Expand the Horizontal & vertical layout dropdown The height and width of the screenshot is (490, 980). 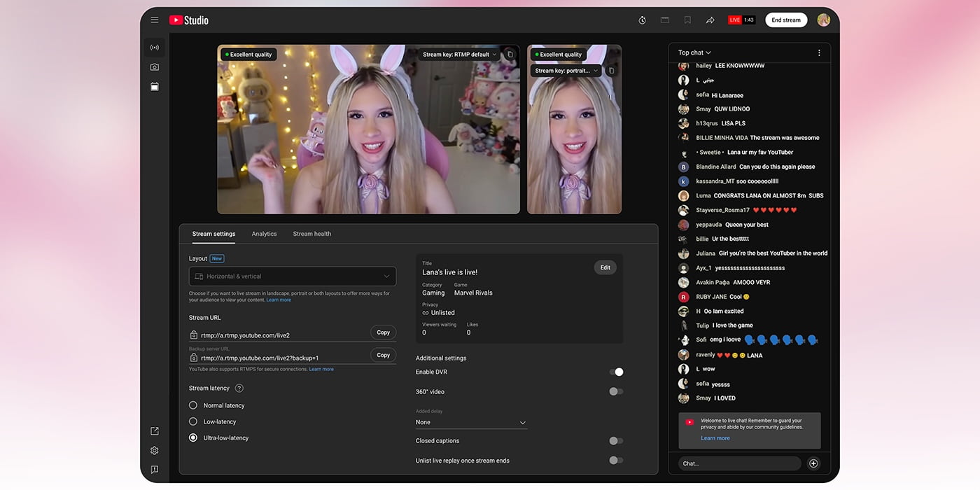[293, 276]
